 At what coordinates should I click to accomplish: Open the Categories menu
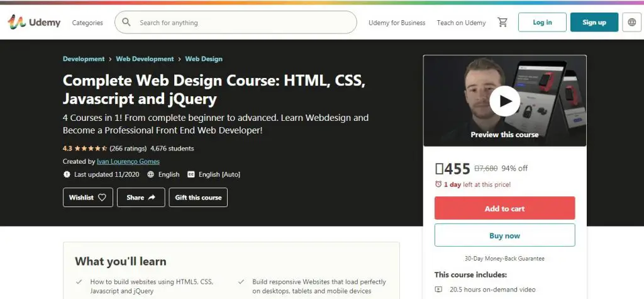pos(87,23)
